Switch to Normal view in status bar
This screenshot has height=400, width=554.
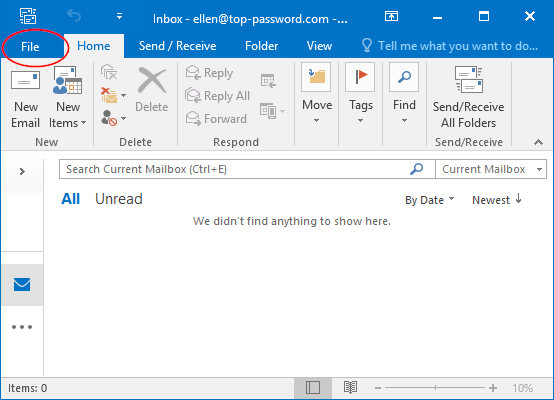[x=313, y=388]
